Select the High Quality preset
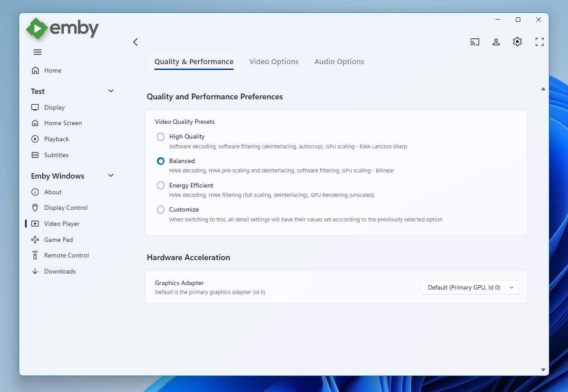 161,137
